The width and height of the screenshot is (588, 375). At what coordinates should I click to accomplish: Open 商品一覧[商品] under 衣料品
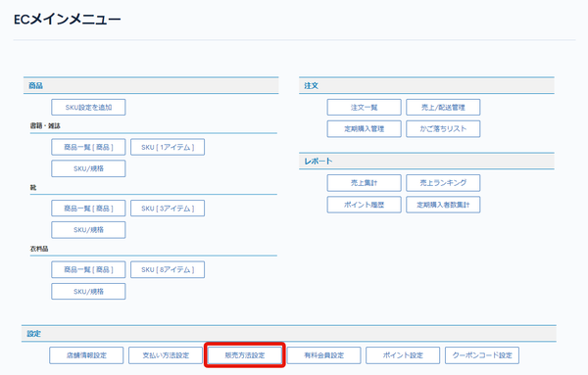tap(88, 269)
